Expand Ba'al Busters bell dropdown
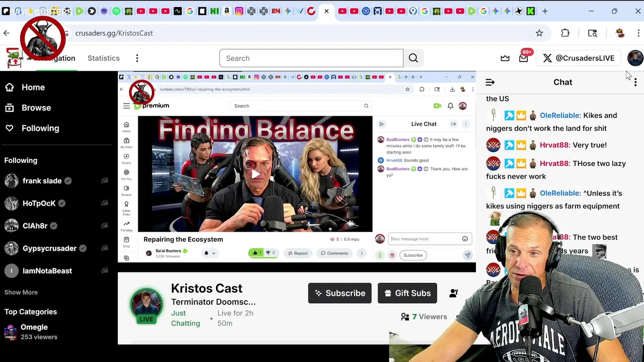 tap(209, 253)
